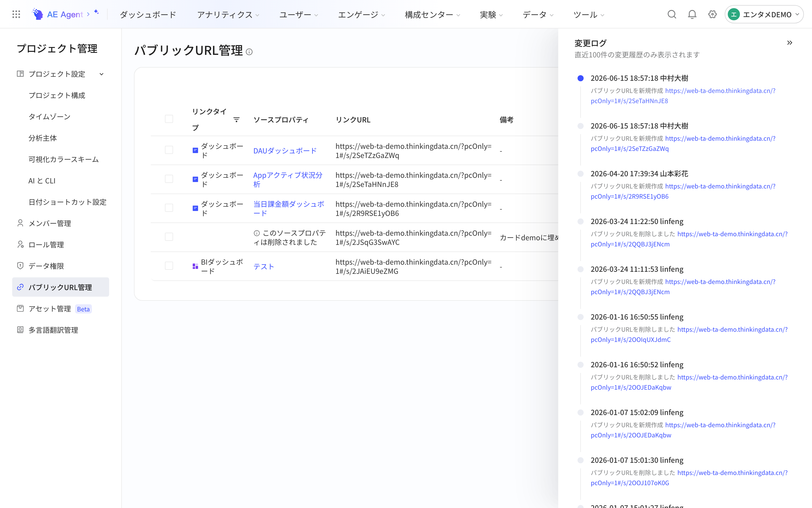
Task: Open the エンタメDEMO project selector
Action: pos(764,14)
